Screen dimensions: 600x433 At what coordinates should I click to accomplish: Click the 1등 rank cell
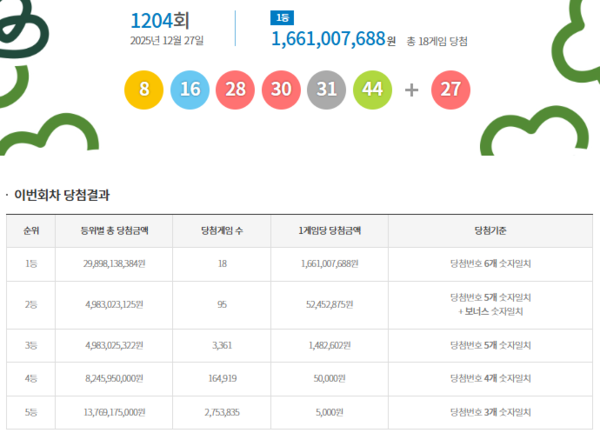pyautogui.click(x=31, y=264)
